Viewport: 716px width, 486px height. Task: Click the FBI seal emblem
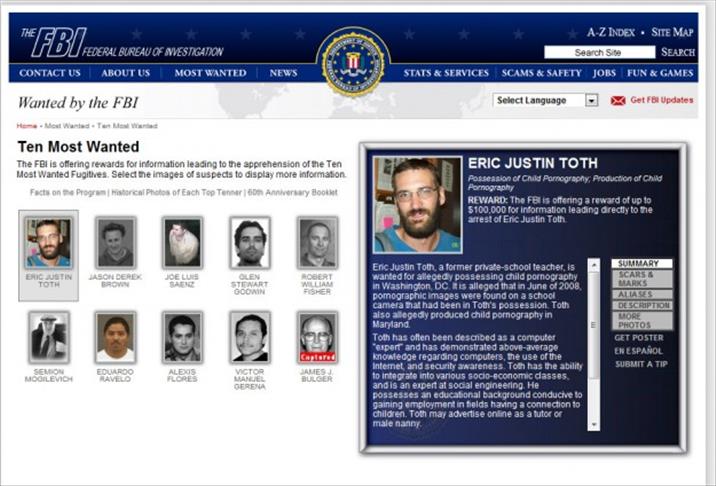tap(353, 62)
